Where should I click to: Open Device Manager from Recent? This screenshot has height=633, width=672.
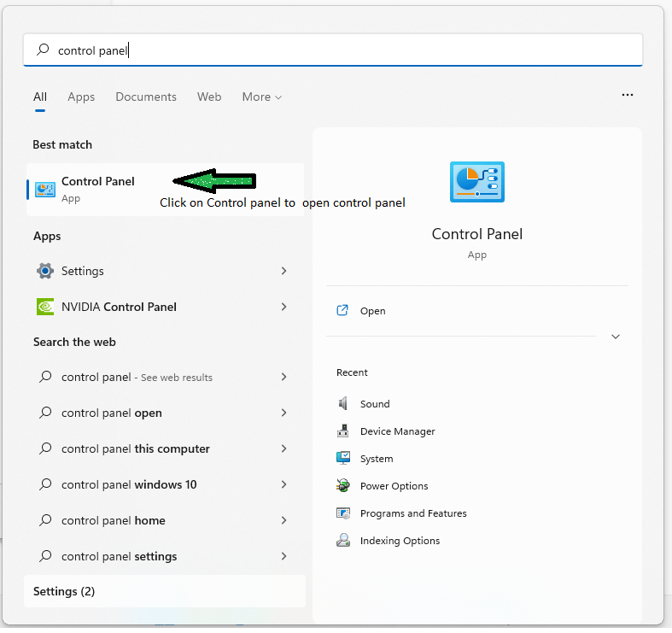(398, 431)
